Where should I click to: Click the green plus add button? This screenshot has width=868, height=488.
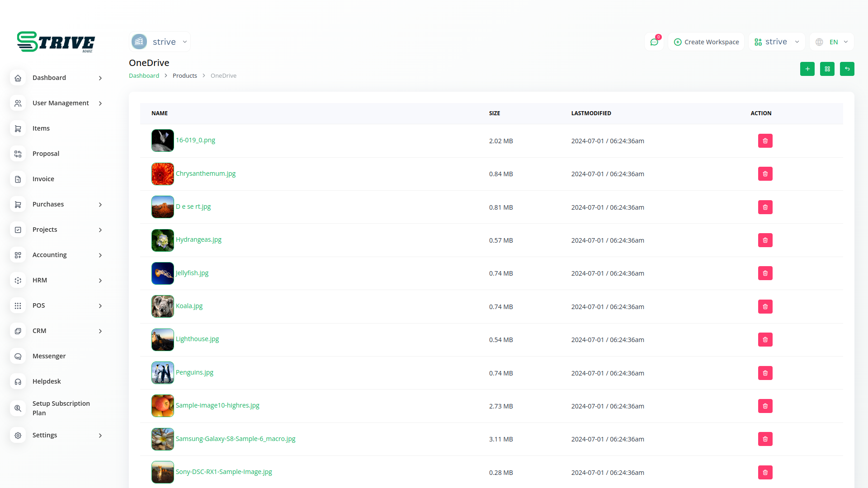coord(807,69)
